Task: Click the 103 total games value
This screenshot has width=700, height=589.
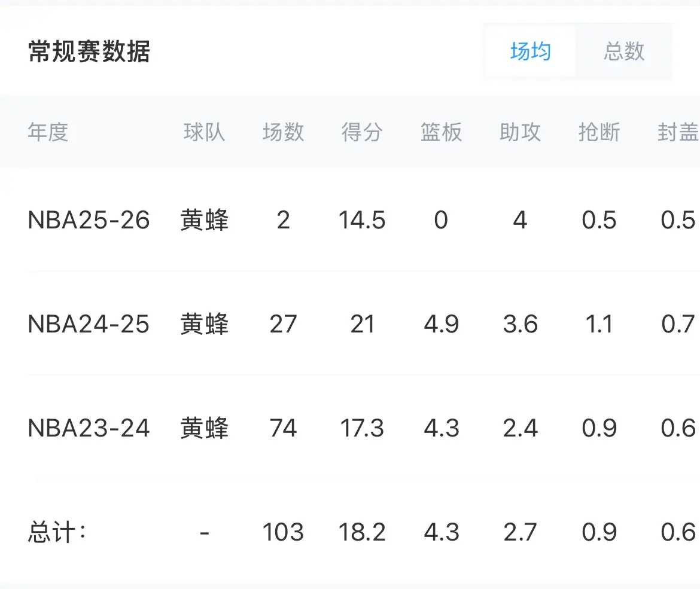Action: click(x=283, y=532)
